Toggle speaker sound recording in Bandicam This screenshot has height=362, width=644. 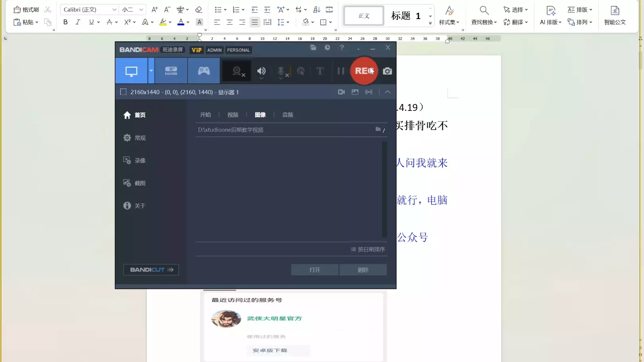click(x=261, y=71)
